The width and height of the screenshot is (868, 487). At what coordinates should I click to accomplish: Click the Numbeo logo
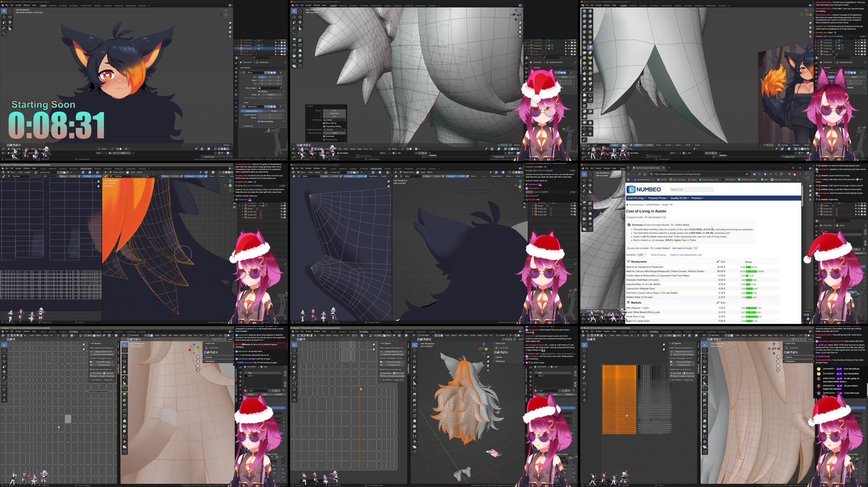coord(644,189)
